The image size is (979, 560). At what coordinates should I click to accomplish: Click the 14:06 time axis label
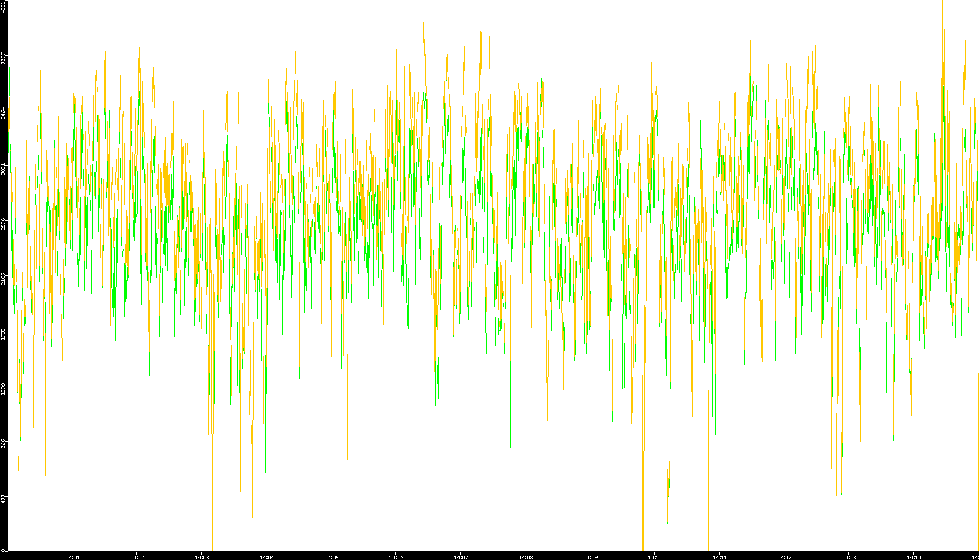[396, 557]
